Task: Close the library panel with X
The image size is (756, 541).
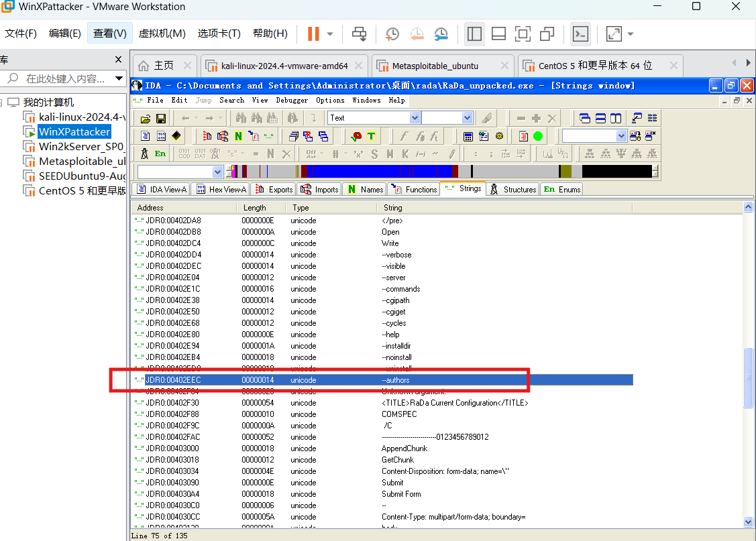Action: click(119, 59)
